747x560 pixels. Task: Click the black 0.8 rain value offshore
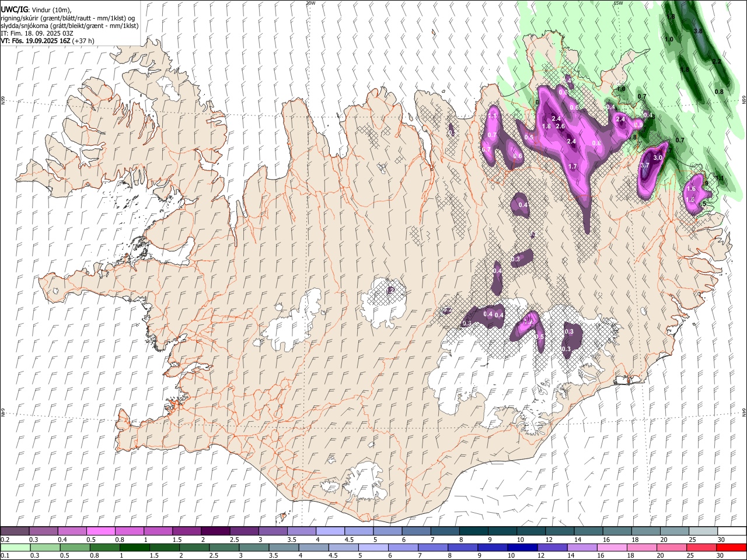pos(719,92)
